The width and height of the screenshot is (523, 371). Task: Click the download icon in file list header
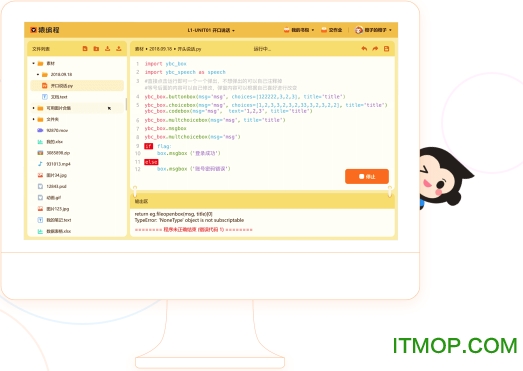107,49
